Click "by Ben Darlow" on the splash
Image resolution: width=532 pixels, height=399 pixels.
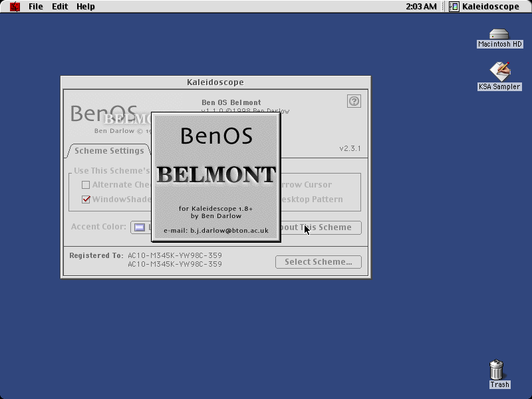(x=216, y=215)
